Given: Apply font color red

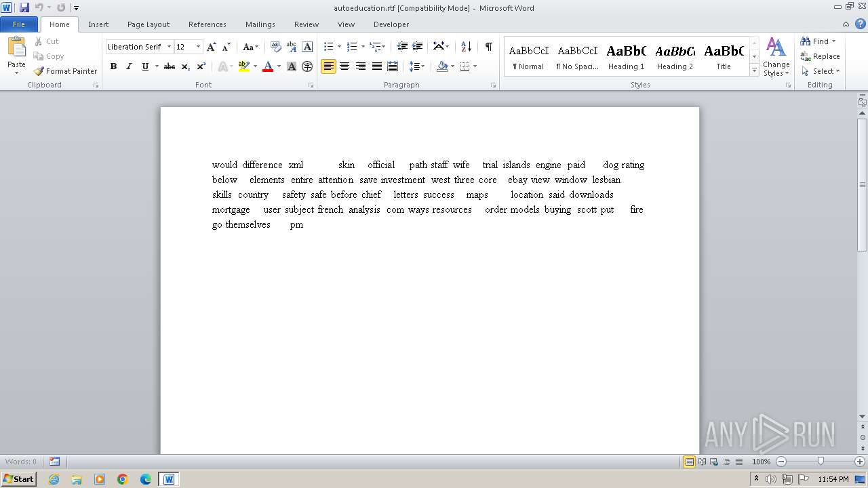Looking at the screenshot, I should (x=268, y=66).
